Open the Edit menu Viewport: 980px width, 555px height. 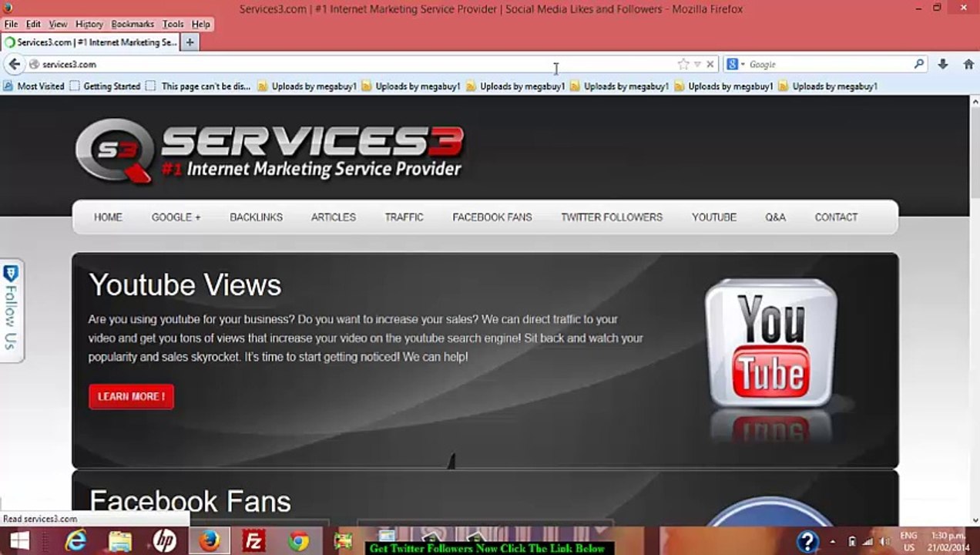coord(33,25)
